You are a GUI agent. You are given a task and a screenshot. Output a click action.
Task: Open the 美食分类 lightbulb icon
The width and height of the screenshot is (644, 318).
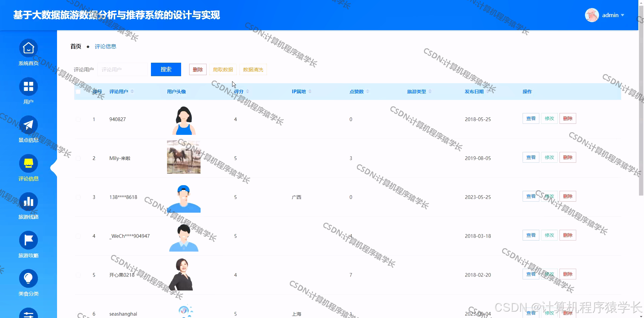29,278
